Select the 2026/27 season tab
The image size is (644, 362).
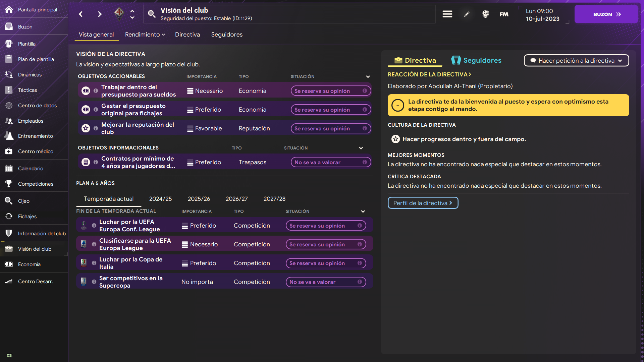(x=237, y=199)
